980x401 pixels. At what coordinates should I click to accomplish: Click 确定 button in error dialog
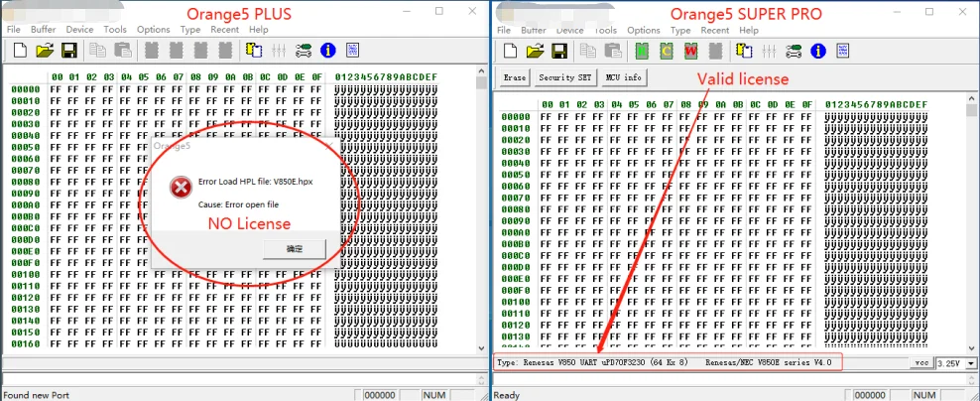click(295, 249)
